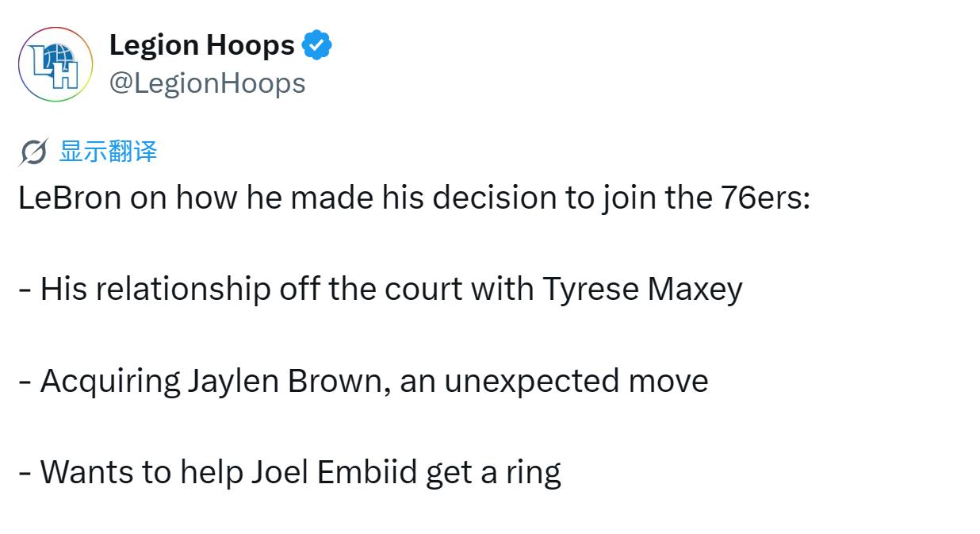
Task: Click the word "Acquiring" in the tweet
Action: pyautogui.click(x=110, y=382)
